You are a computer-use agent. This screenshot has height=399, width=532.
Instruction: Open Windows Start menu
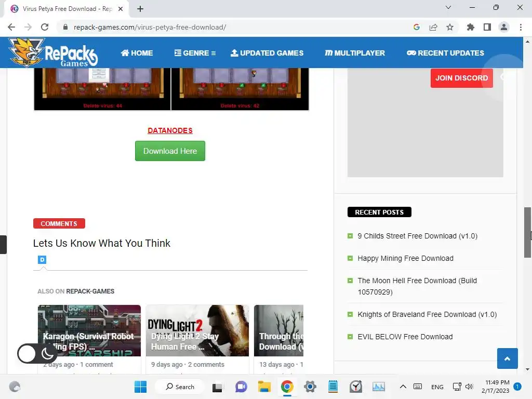click(x=140, y=387)
